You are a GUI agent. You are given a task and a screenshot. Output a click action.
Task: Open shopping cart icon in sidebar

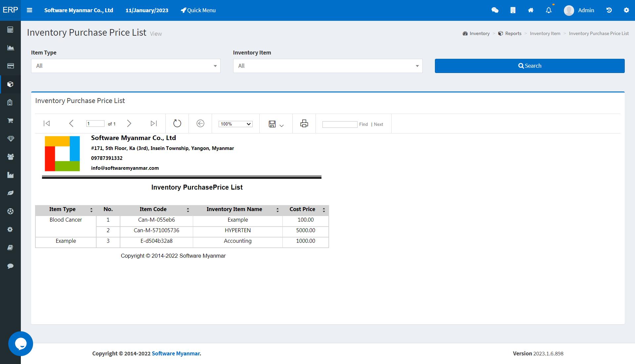point(10,121)
